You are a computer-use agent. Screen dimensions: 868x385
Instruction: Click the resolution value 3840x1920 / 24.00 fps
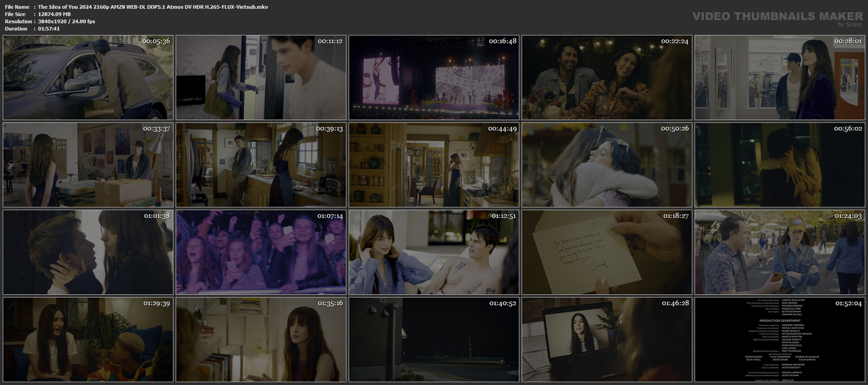(66, 22)
